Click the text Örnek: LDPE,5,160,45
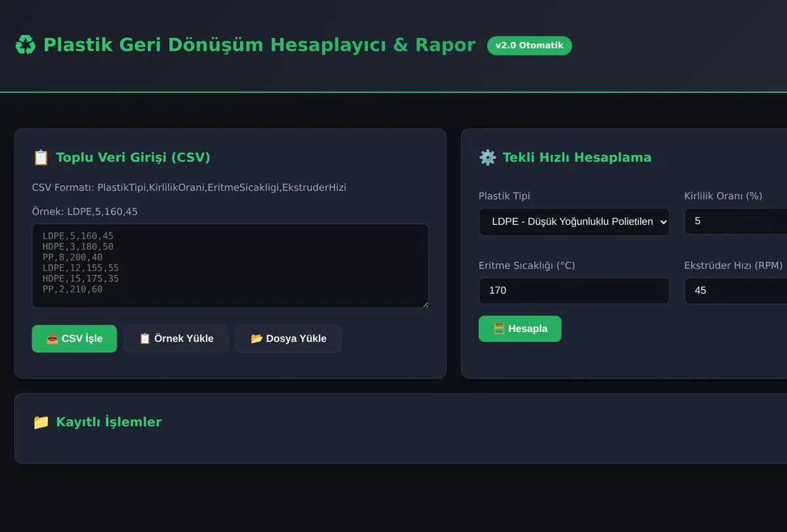This screenshot has width=787, height=532. [85, 212]
